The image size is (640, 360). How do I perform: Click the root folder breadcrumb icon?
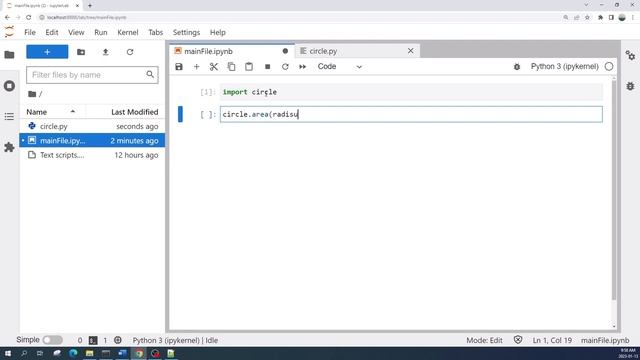point(32,94)
